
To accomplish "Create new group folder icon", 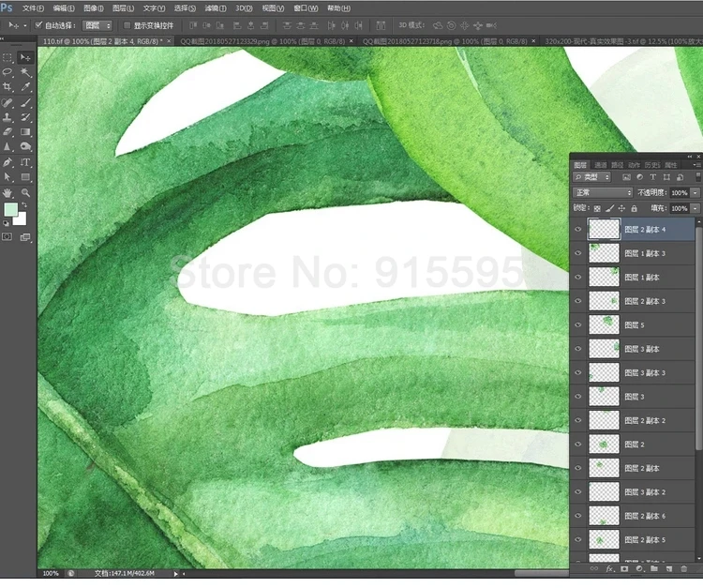I will pos(654,568).
